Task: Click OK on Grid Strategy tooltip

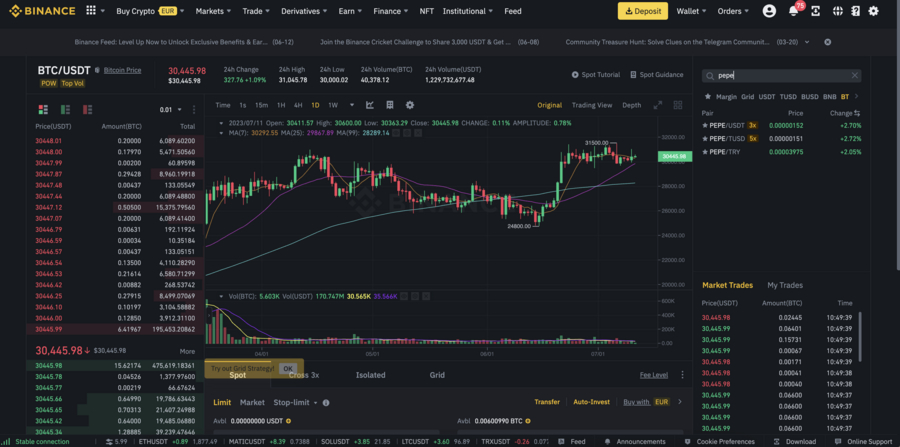Action: [x=288, y=369]
